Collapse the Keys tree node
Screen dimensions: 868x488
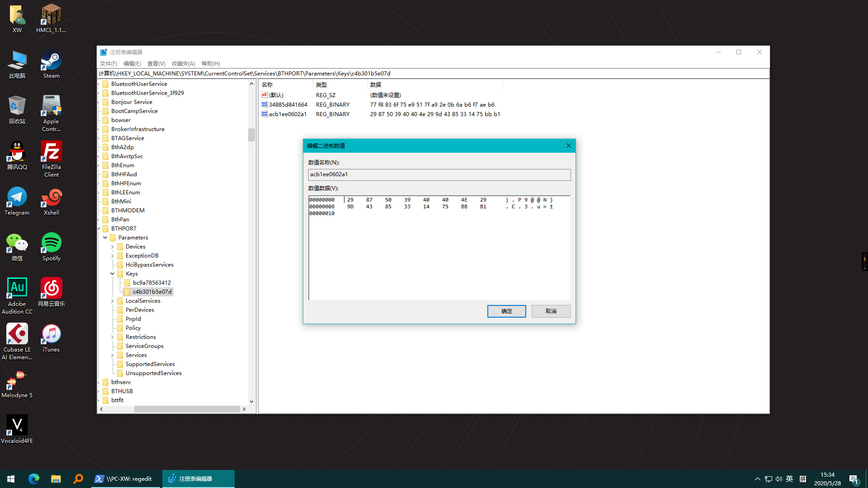point(113,274)
